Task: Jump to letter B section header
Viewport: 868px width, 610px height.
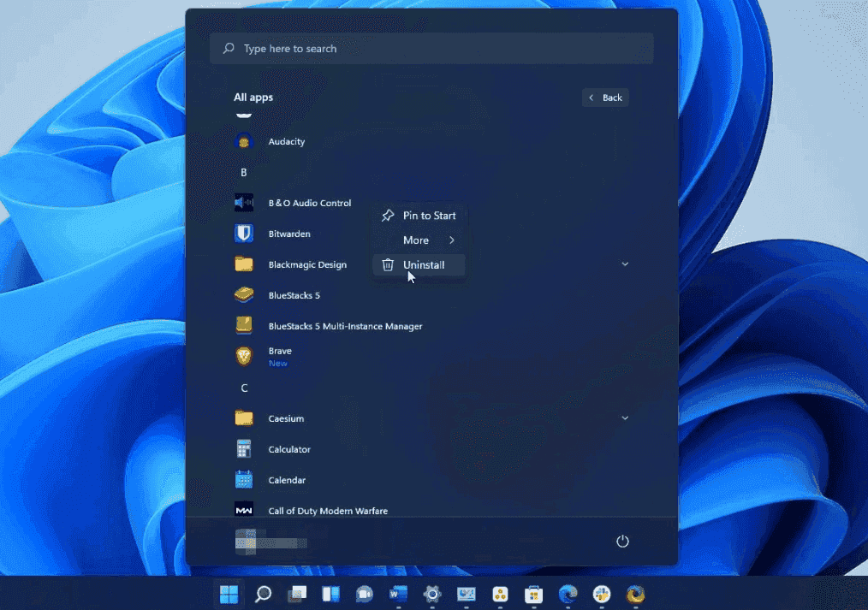Action: click(244, 173)
